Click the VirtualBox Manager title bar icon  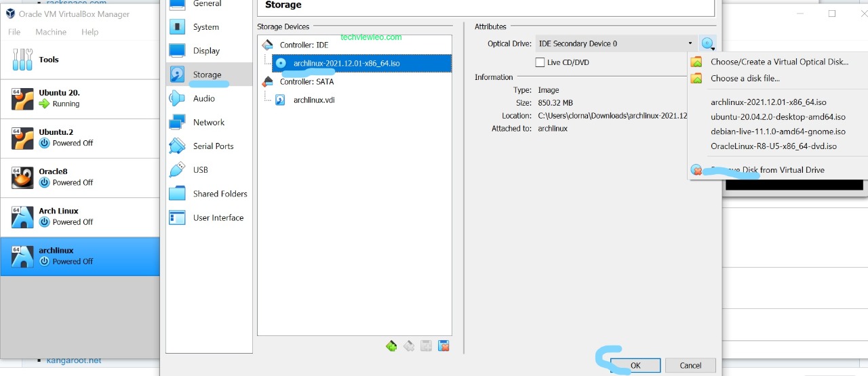[x=11, y=14]
